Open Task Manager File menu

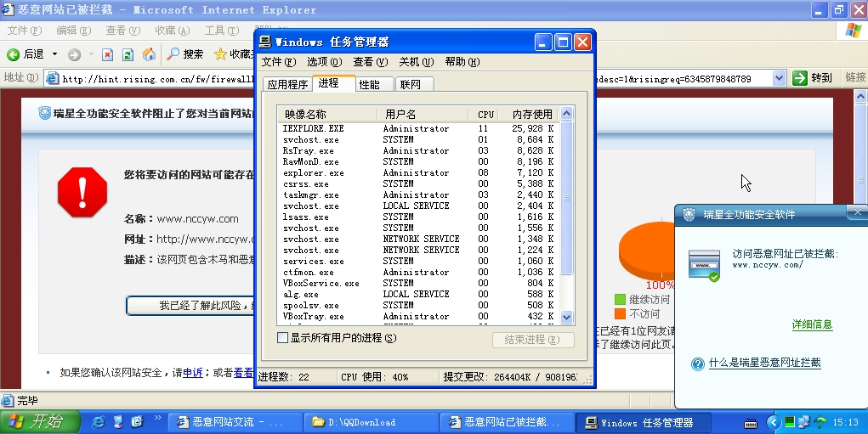tap(279, 62)
